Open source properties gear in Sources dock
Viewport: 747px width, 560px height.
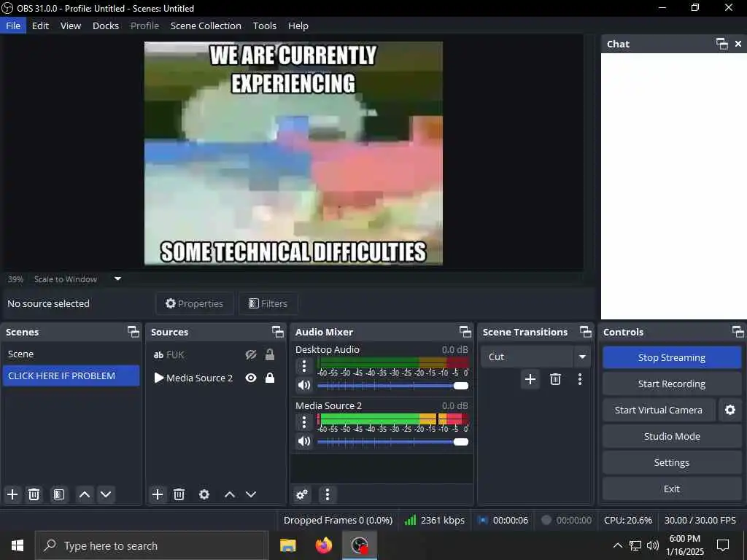204,494
